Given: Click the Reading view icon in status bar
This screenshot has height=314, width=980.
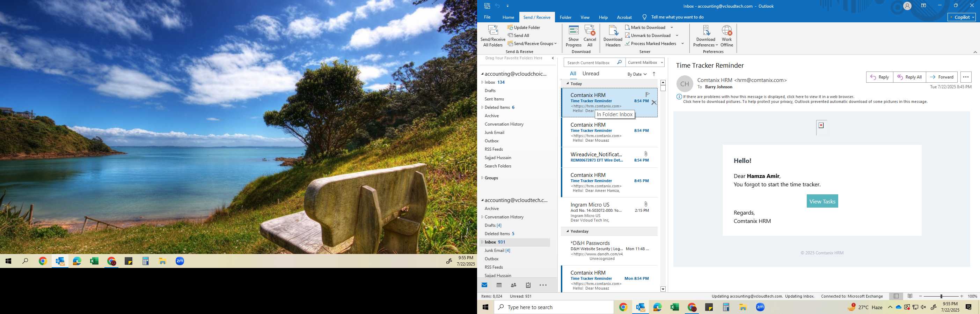Looking at the screenshot, I should coord(910,296).
